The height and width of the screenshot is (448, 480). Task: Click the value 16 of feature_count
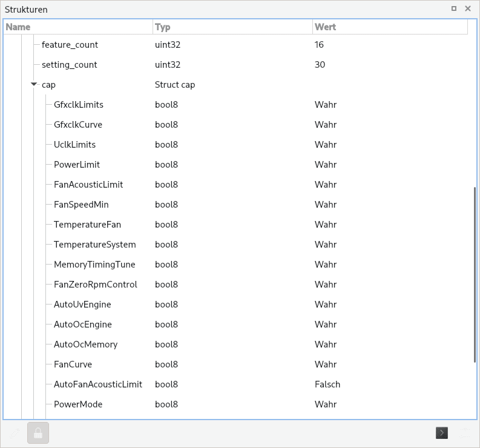pos(319,45)
